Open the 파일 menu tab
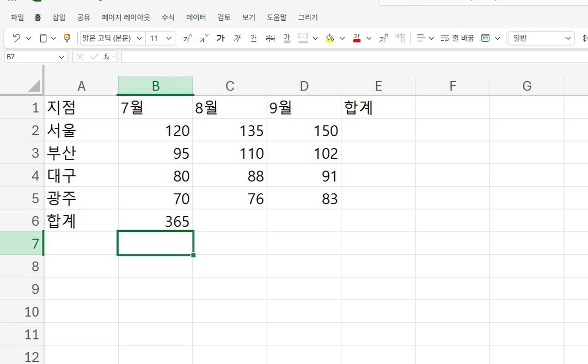Viewport: 588px width, 364px height. point(17,17)
